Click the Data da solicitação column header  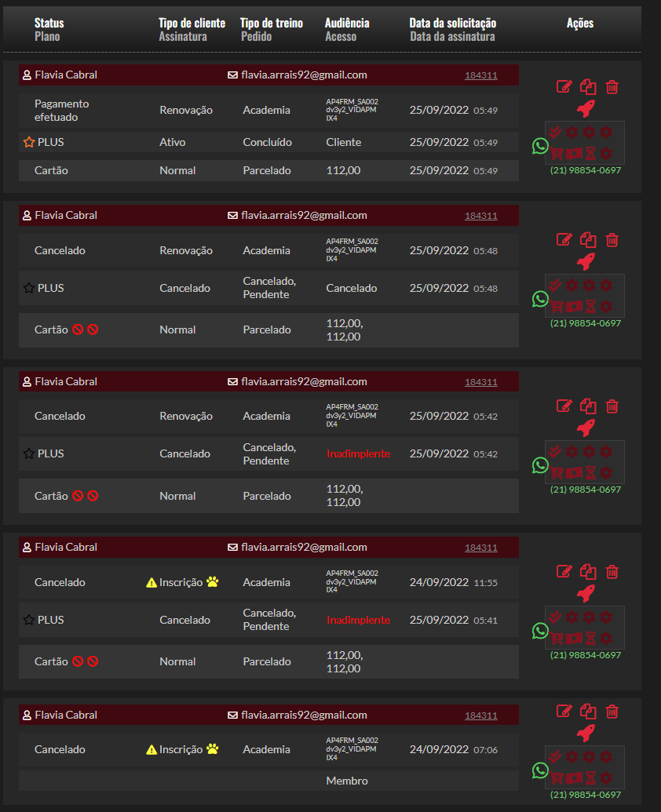point(453,24)
